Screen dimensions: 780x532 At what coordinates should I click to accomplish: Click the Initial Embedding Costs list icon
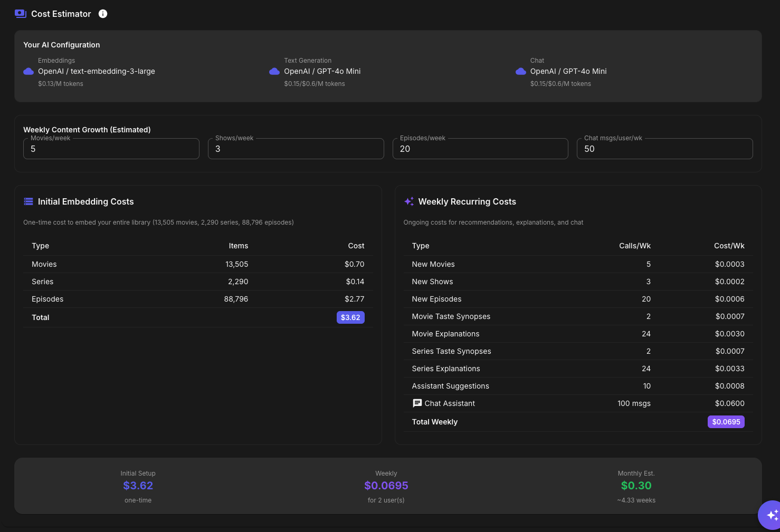coord(28,201)
